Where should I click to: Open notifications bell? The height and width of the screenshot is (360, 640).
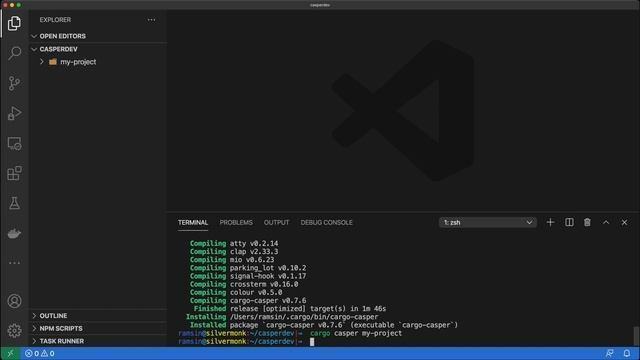627,353
